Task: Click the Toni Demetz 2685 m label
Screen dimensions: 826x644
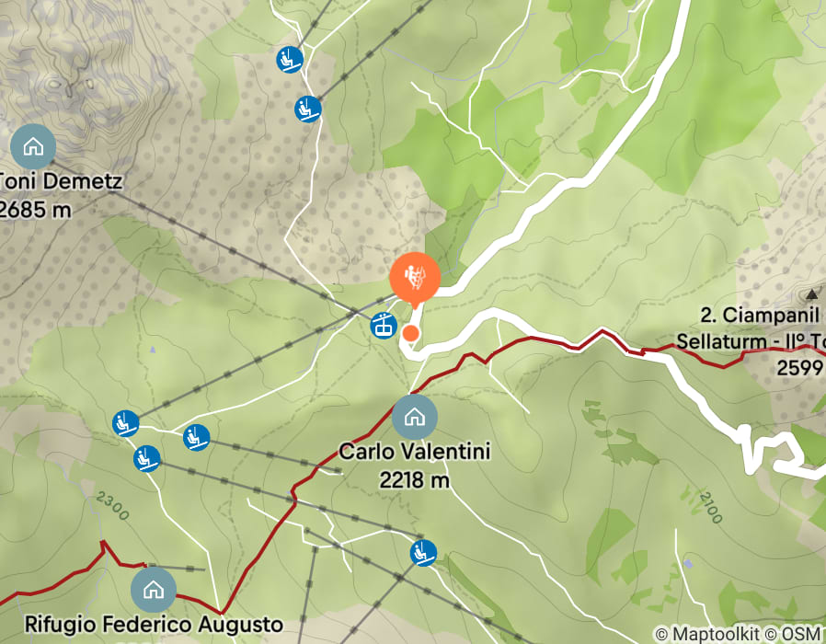Action: [59, 195]
